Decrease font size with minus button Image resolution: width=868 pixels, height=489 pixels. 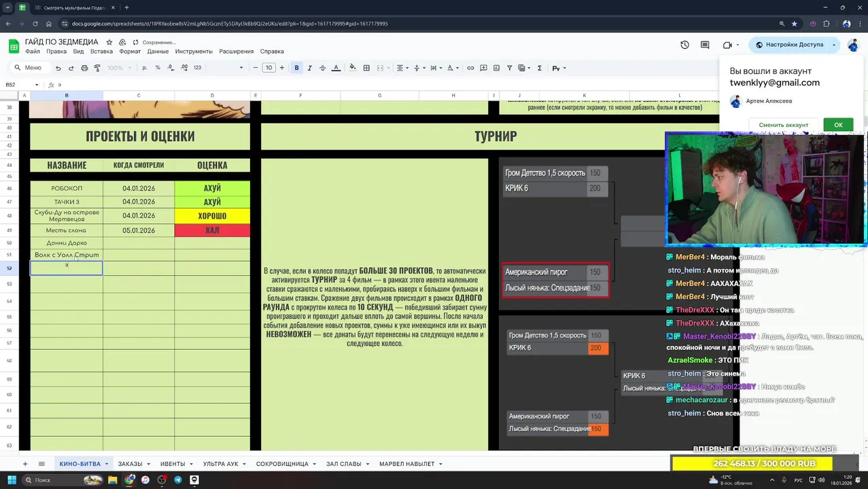(256, 68)
